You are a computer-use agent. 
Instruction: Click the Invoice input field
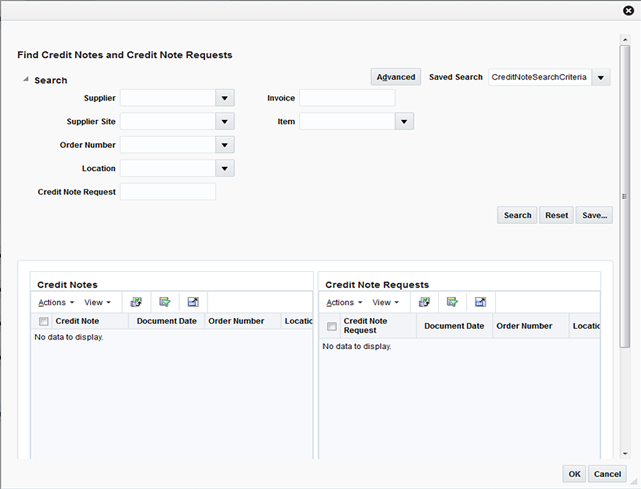point(347,98)
